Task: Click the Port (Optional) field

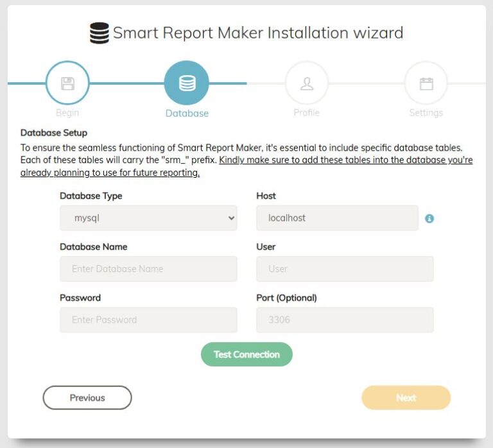Action: (345, 320)
